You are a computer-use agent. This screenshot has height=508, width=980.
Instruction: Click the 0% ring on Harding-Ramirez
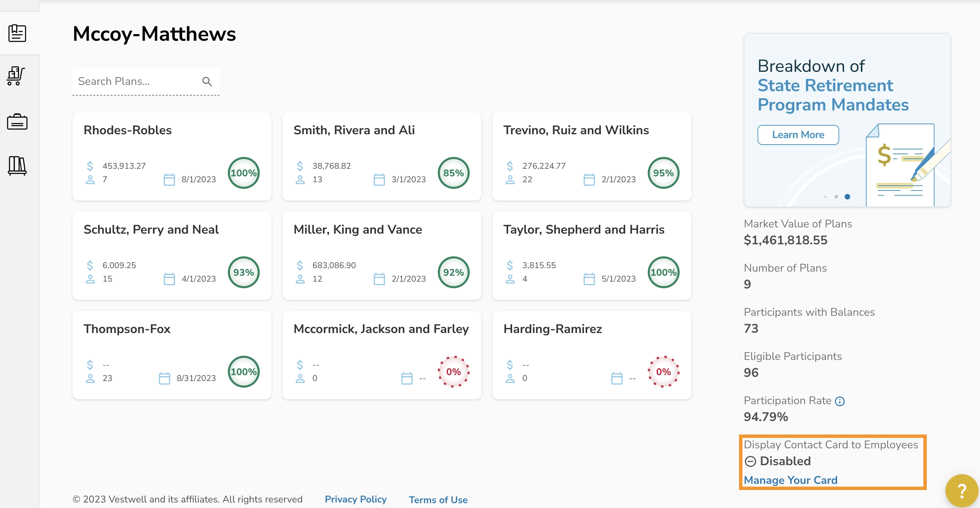pyautogui.click(x=663, y=371)
